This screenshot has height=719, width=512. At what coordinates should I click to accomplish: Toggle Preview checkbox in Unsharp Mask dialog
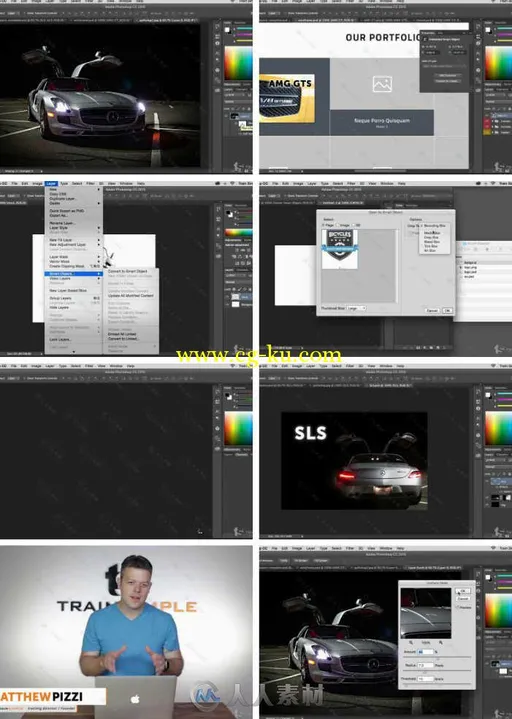point(457,607)
